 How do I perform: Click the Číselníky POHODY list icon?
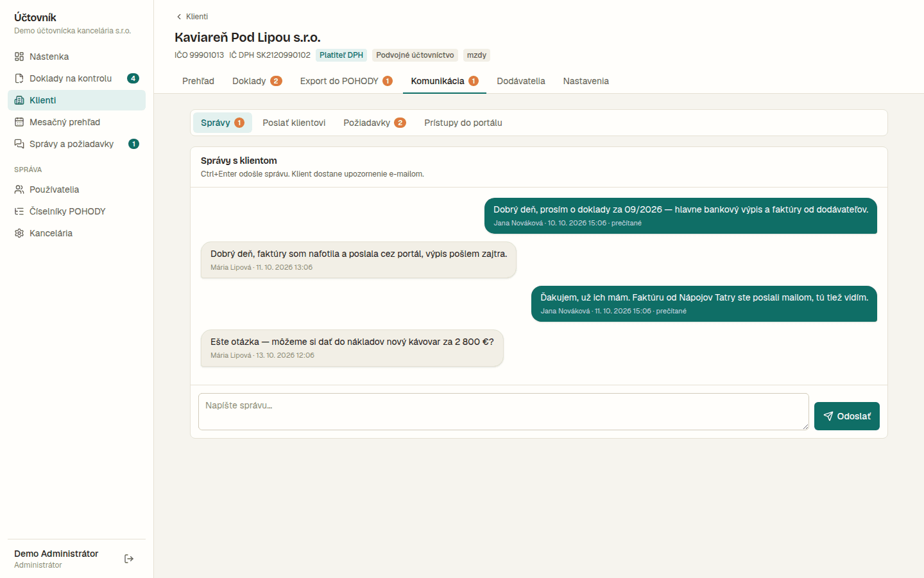click(19, 211)
